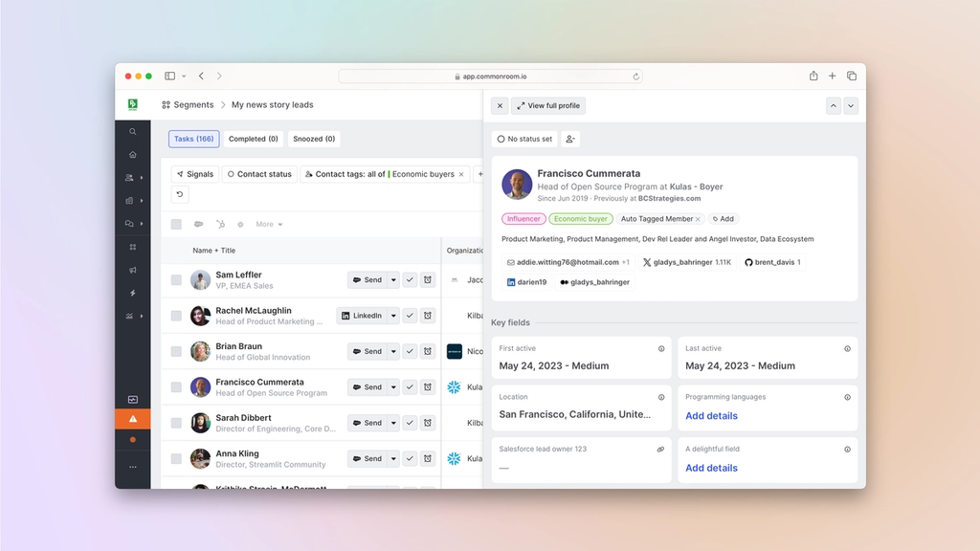Click Send button for Sam Leffler
This screenshot has width=980, height=551.
(x=367, y=280)
